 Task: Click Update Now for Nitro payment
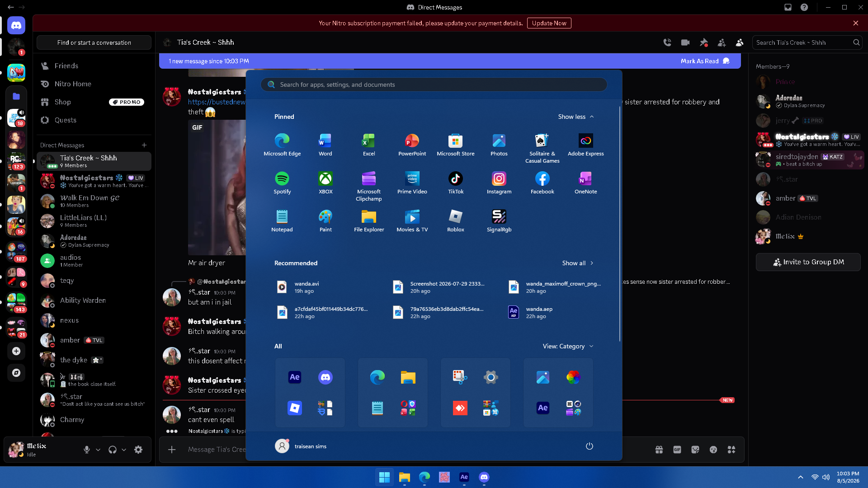549,23
